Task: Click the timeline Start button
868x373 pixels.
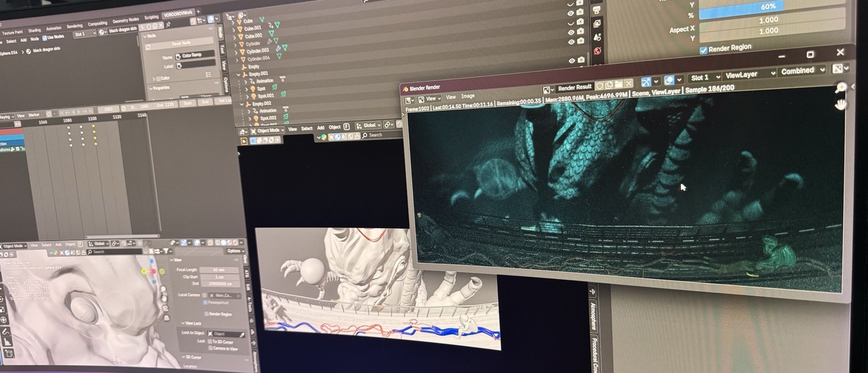Action: coord(187,103)
